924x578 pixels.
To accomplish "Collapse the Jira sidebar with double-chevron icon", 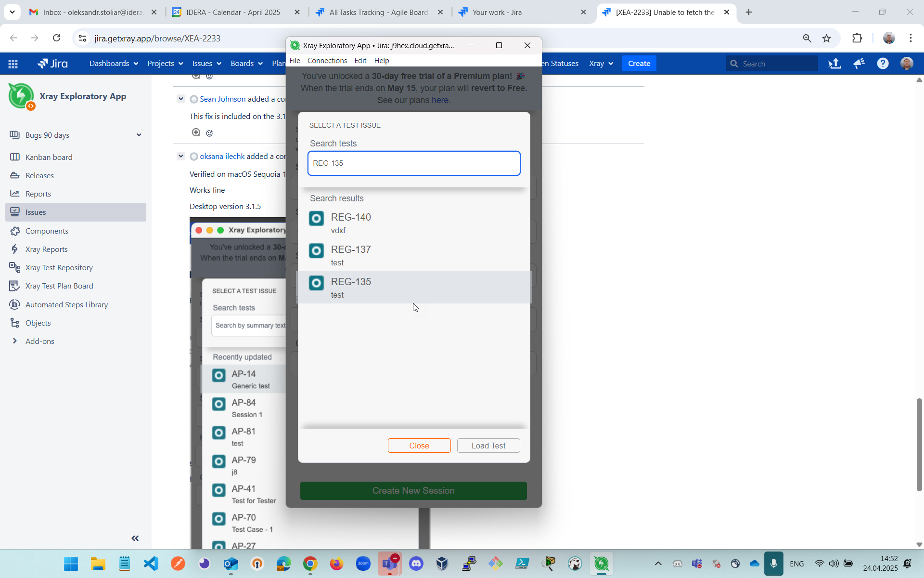I will pos(135,538).
